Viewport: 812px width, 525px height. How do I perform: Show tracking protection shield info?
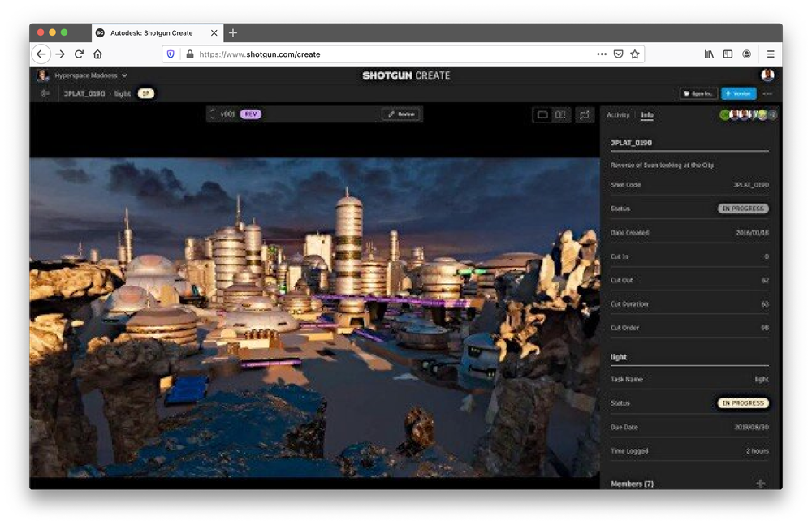pyautogui.click(x=171, y=54)
